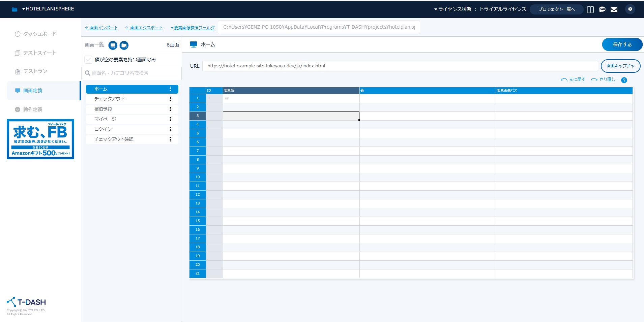This screenshot has height=322, width=644.
Task: Click the 画面インポート link
Action: pos(101,28)
